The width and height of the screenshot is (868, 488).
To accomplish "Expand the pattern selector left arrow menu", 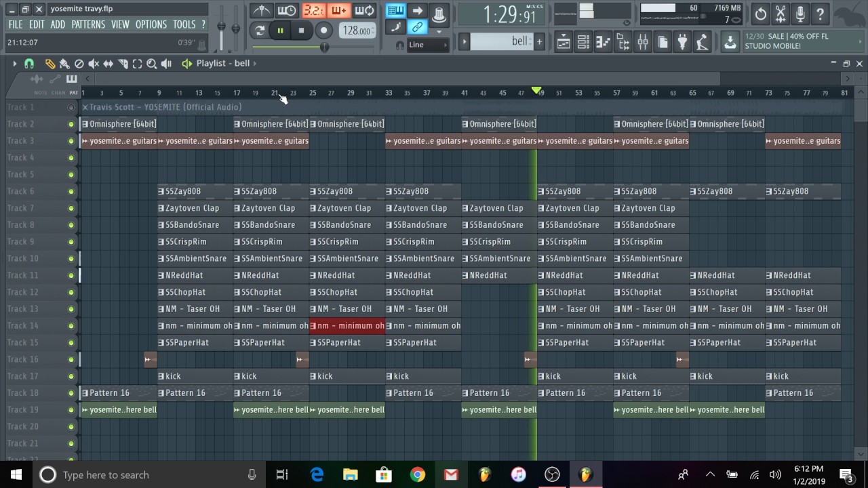I will click(465, 42).
